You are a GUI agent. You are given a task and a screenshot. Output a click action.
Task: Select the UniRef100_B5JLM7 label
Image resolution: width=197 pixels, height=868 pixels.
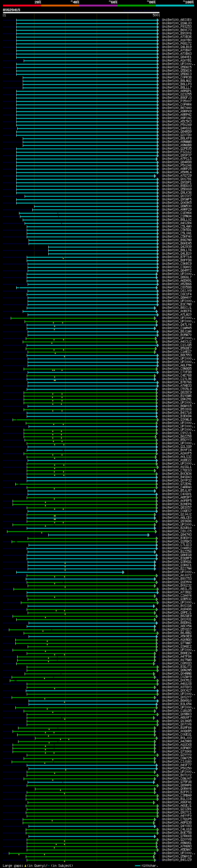177,491
